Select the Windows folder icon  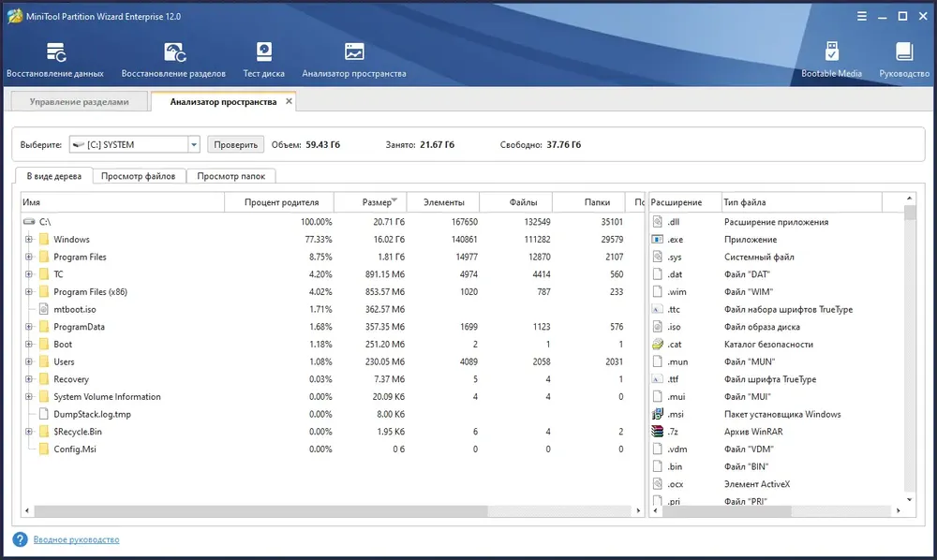tap(44, 240)
